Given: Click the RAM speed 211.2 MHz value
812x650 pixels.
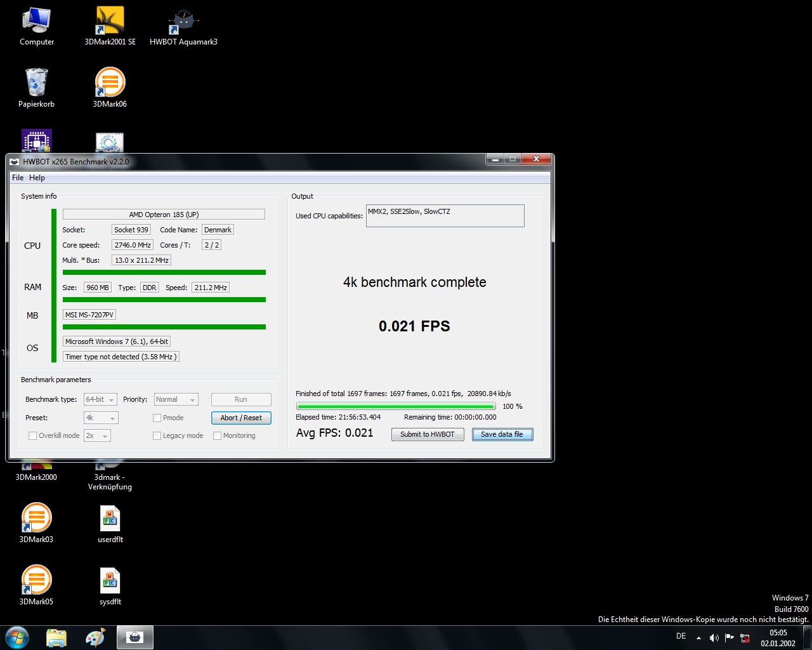Looking at the screenshot, I should pos(211,288).
